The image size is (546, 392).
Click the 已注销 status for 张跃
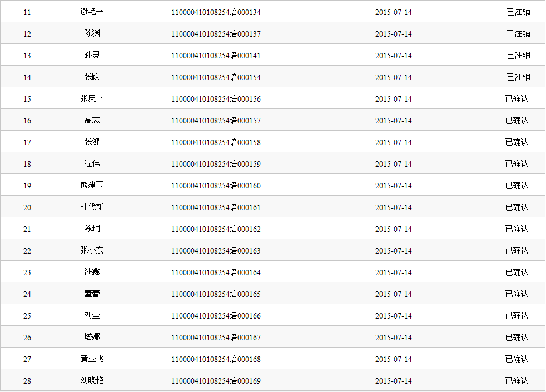(518, 77)
